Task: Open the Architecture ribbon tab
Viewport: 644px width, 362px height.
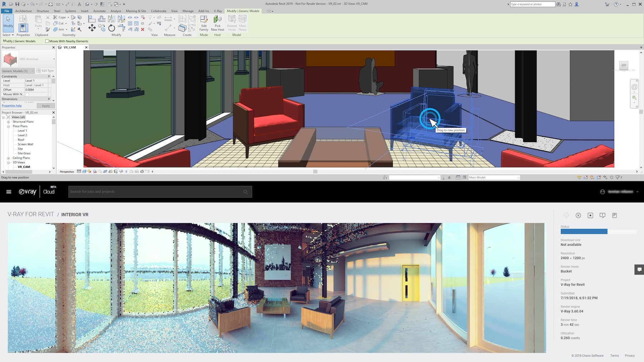Action: pos(23,11)
